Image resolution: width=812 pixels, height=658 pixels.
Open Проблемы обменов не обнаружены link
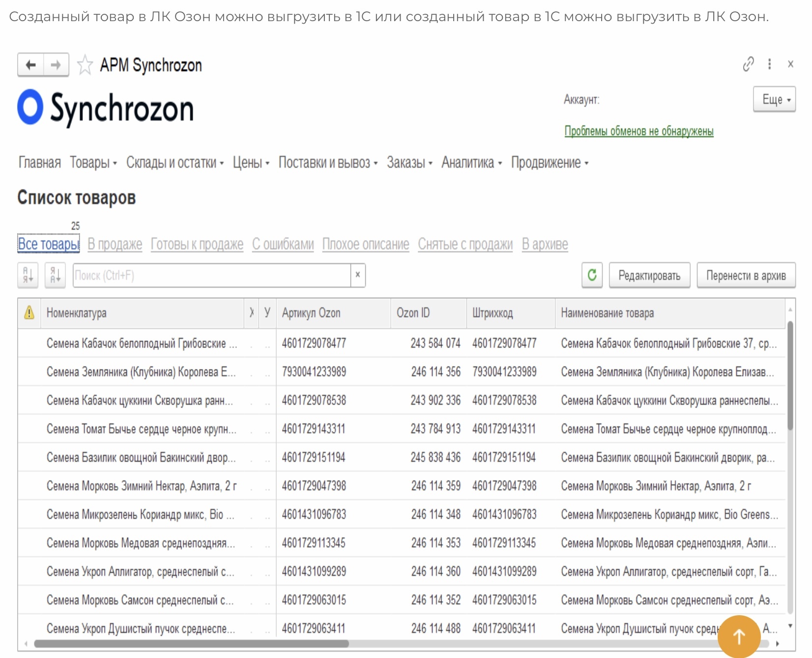pos(639,131)
